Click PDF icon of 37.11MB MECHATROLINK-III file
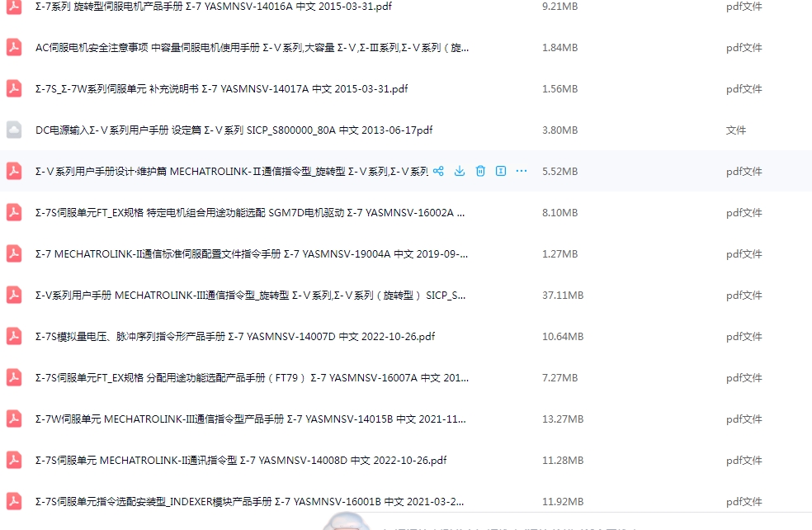 pyautogui.click(x=14, y=295)
